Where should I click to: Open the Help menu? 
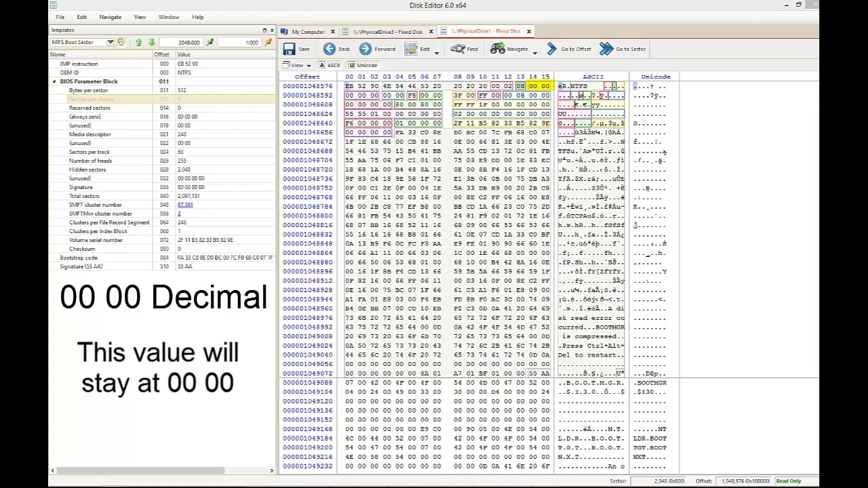(197, 17)
